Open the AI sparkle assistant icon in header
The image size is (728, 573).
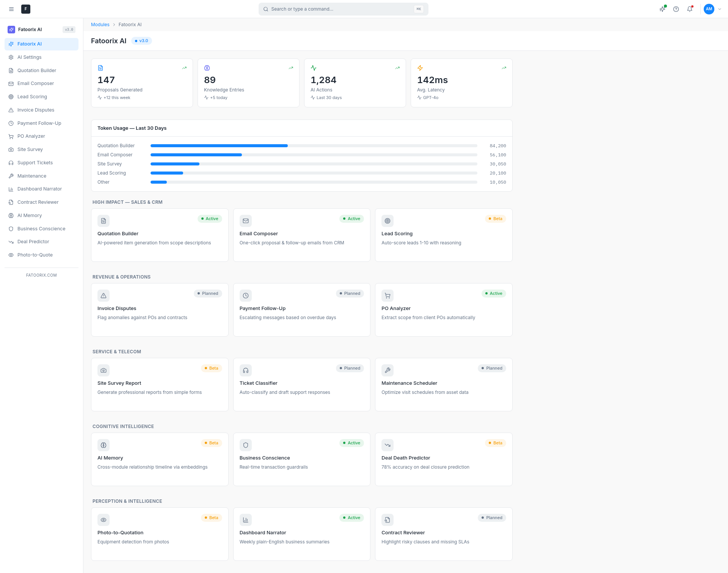[x=662, y=9]
